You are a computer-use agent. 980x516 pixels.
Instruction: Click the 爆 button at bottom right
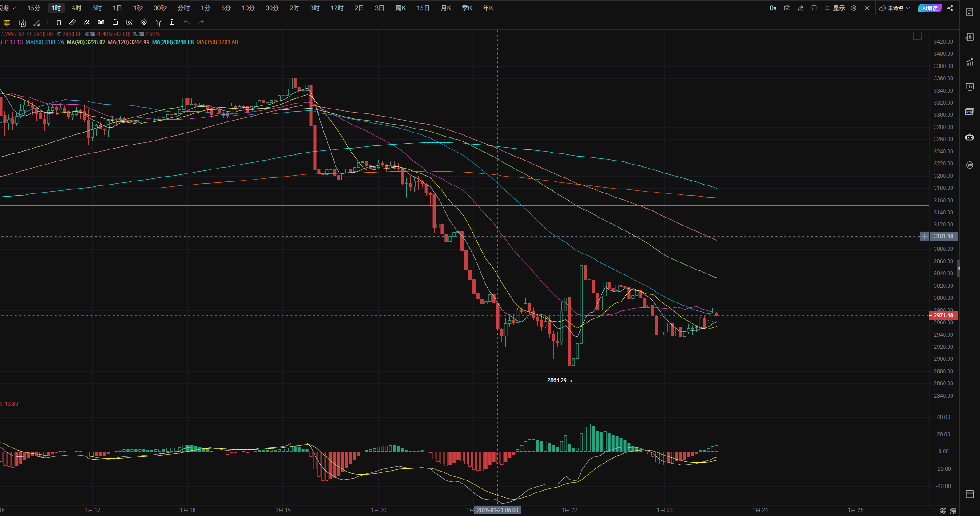[953, 511]
